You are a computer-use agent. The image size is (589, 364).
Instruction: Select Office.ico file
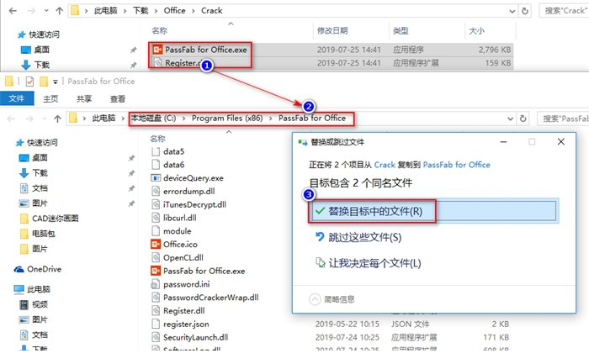point(180,245)
